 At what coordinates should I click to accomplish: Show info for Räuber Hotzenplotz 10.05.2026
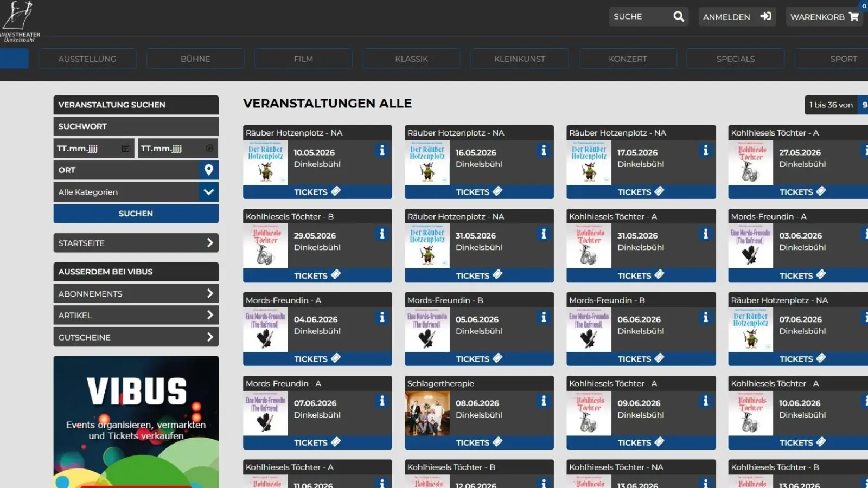(x=382, y=150)
